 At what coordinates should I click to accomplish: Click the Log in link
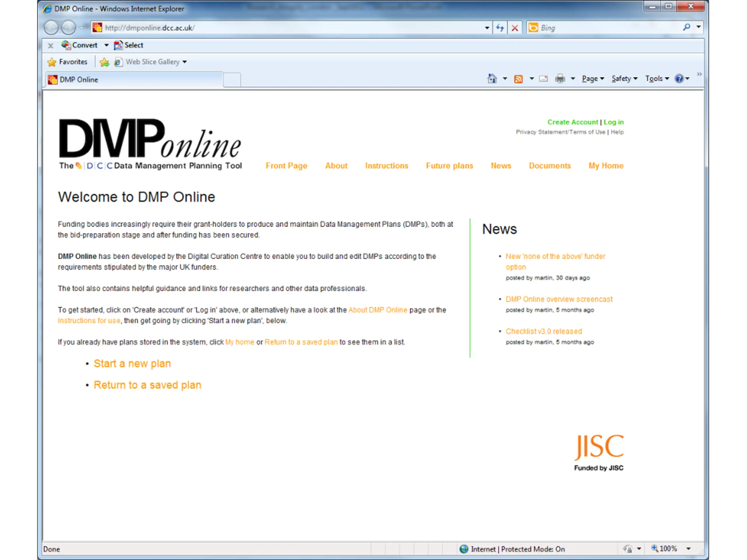(x=614, y=122)
